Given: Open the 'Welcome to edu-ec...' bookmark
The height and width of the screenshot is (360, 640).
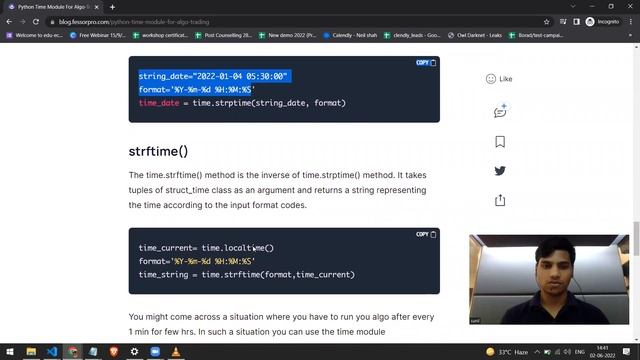Looking at the screenshot, I should click(35, 36).
